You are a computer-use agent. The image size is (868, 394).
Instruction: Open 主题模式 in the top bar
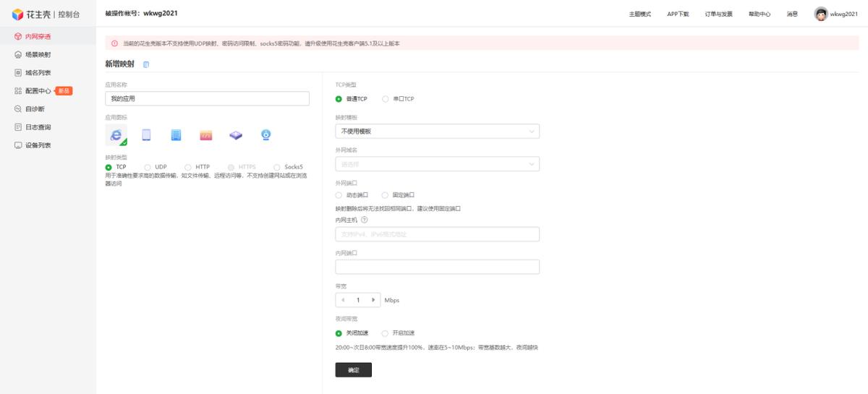click(x=639, y=14)
